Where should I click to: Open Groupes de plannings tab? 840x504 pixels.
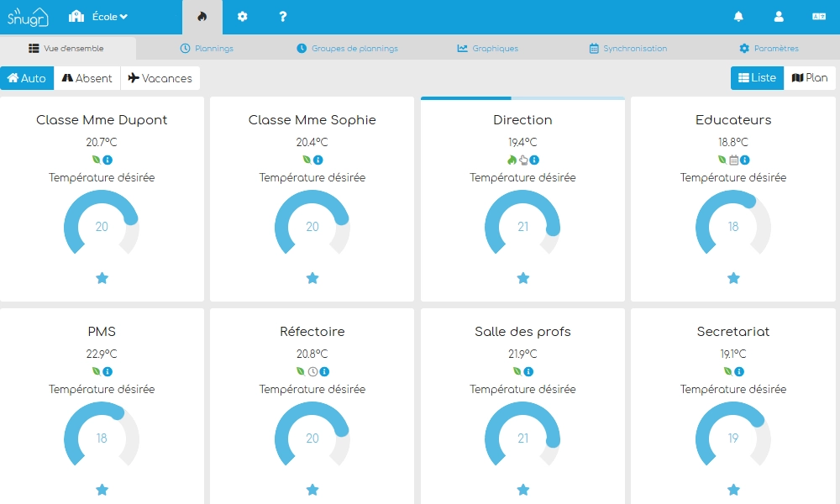pyautogui.click(x=347, y=48)
